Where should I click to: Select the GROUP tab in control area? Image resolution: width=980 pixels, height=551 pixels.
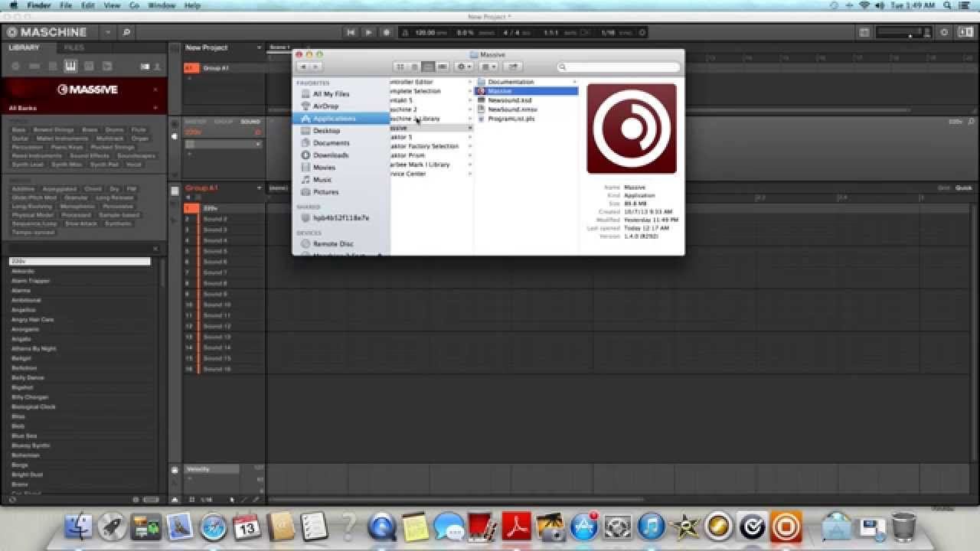[x=224, y=122]
